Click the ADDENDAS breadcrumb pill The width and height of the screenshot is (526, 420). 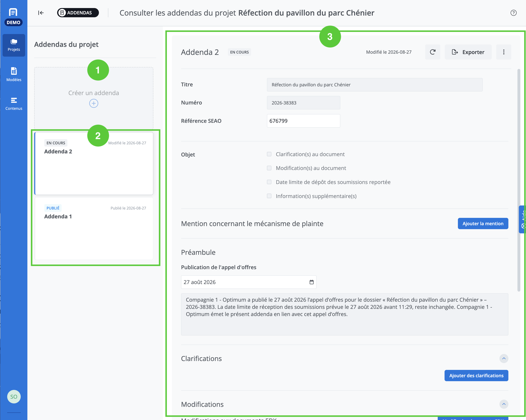pyautogui.click(x=78, y=13)
